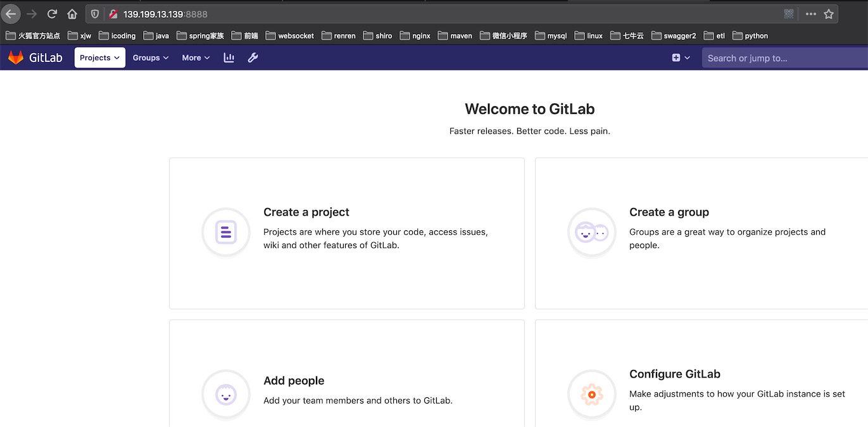Expand the More dropdown menu
The width and height of the screenshot is (868, 427).
point(196,58)
